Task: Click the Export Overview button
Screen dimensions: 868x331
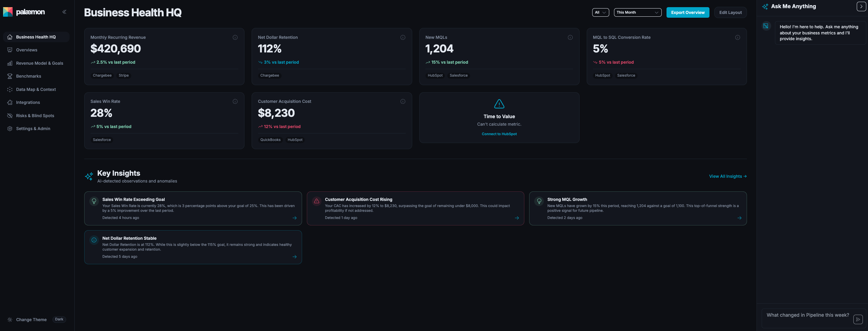Action: click(x=688, y=13)
